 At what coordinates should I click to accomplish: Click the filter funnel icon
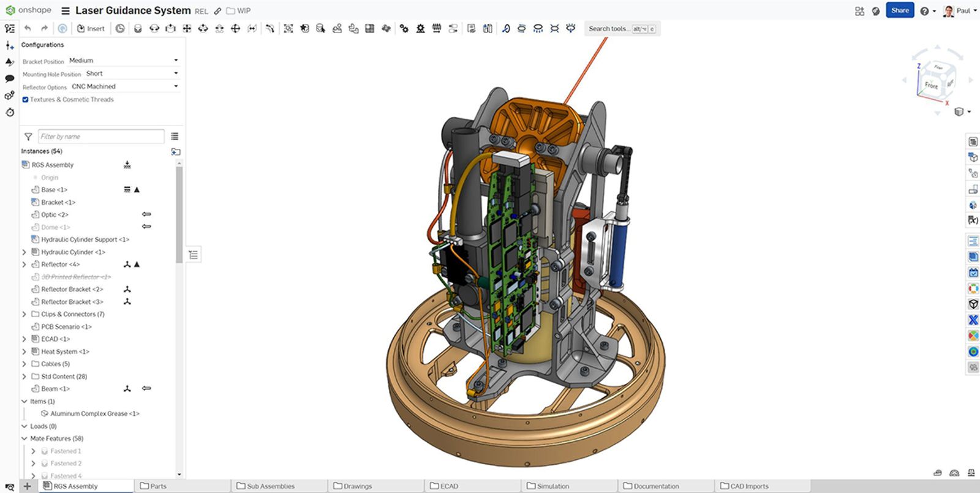click(28, 137)
